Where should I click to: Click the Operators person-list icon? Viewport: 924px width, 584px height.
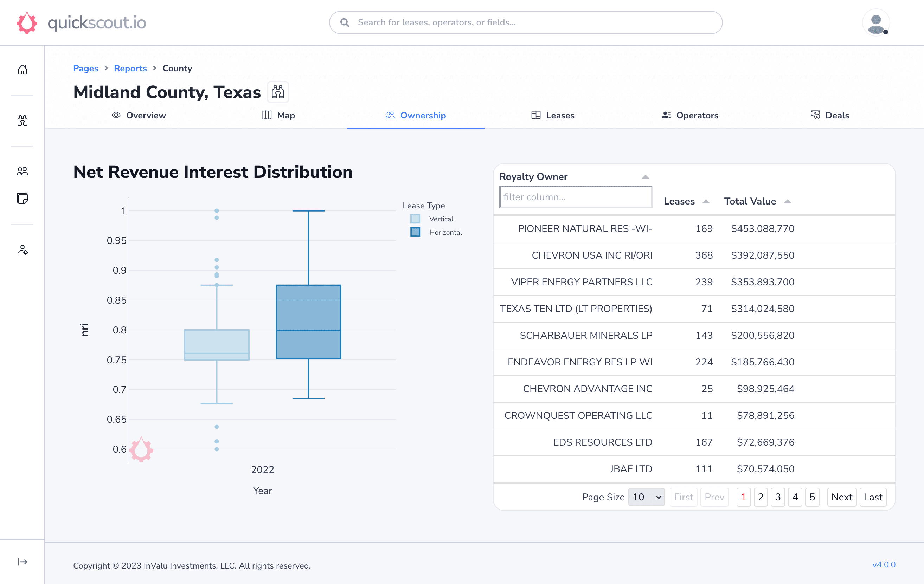(x=666, y=115)
